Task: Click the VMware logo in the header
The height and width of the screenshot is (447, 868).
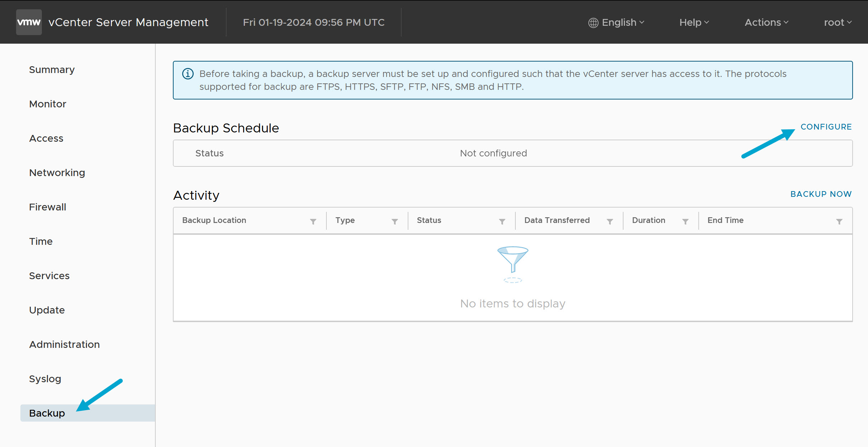Action: [29, 22]
